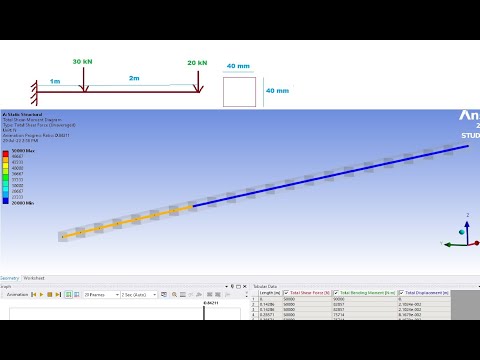This screenshot has height=360, width=480.
Task: Switch to the Geometry tab
Action: 9,278
